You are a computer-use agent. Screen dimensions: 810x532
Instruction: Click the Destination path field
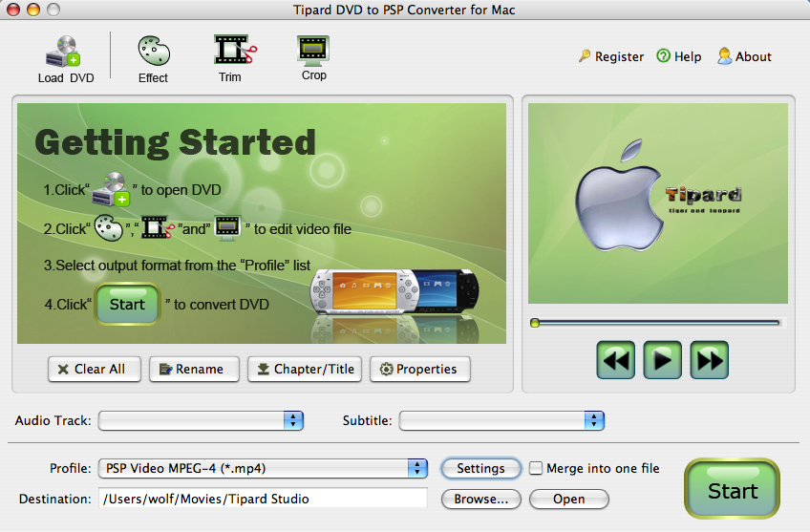pyautogui.click(x=263, y=499)
